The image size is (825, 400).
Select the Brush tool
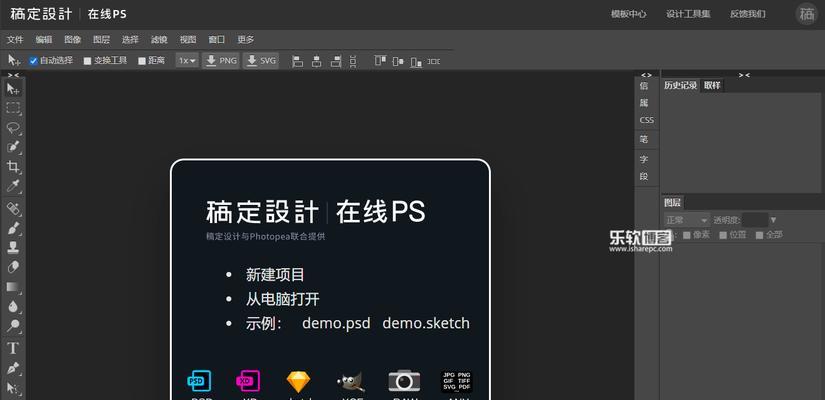(x=13, y=228)
